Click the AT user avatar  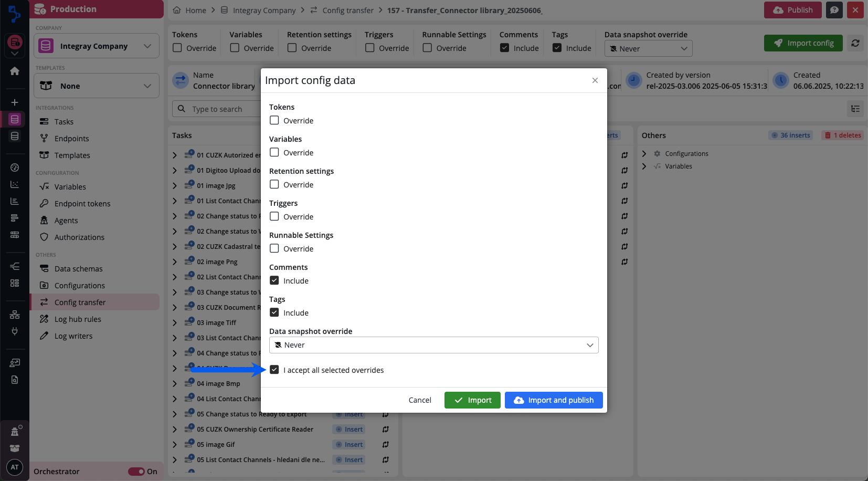tap(15, 467)
